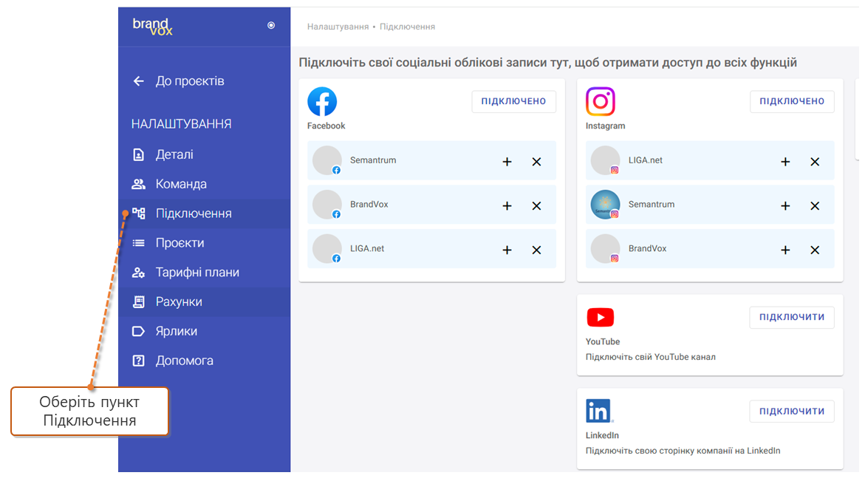Click the Деталі document icon
Image resolution: width=868 pixels, height=481 pixels.
point(138,154)
